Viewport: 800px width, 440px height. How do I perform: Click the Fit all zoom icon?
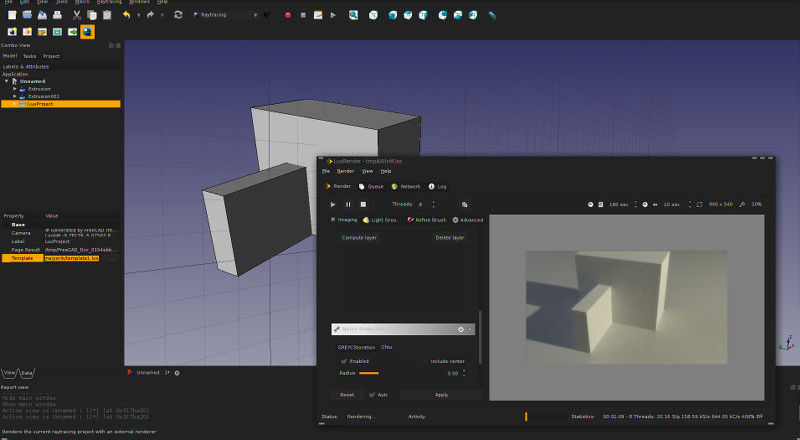353,15
